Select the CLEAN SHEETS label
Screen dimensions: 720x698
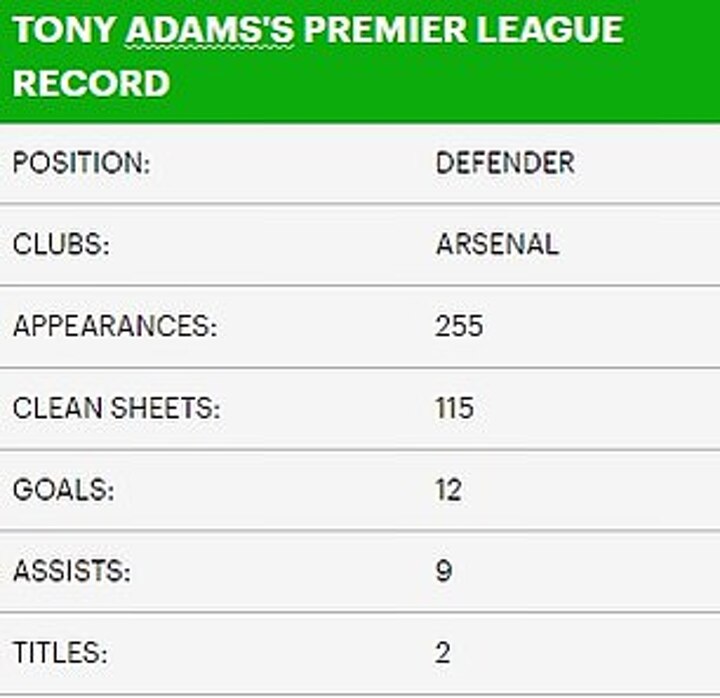pyautogui.click(x=116, y=409)
